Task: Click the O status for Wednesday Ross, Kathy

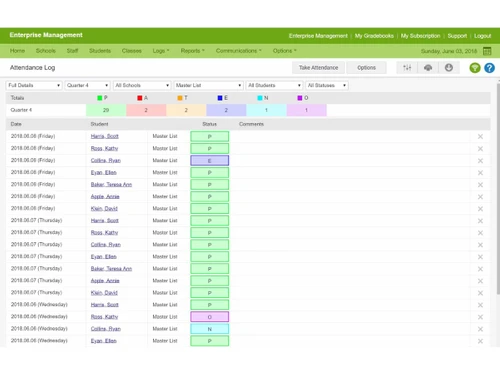Action: (x=210, y=317)
